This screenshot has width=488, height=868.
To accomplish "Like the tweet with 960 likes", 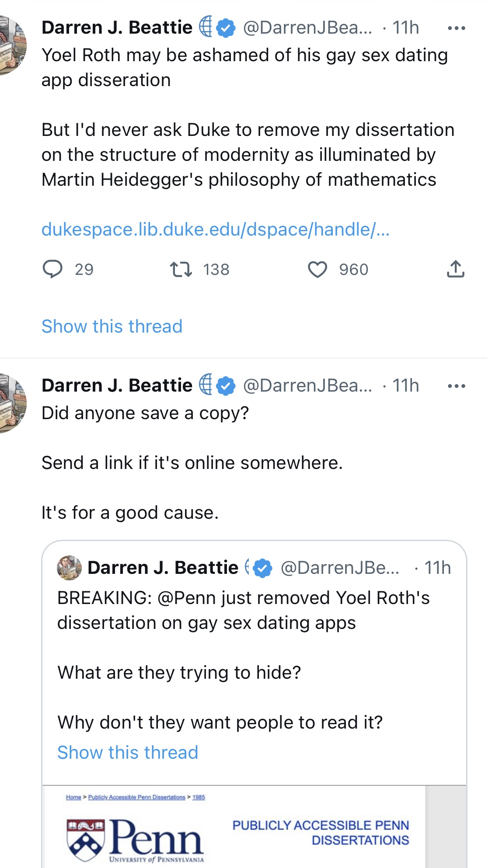I will [x=317, y=269].
